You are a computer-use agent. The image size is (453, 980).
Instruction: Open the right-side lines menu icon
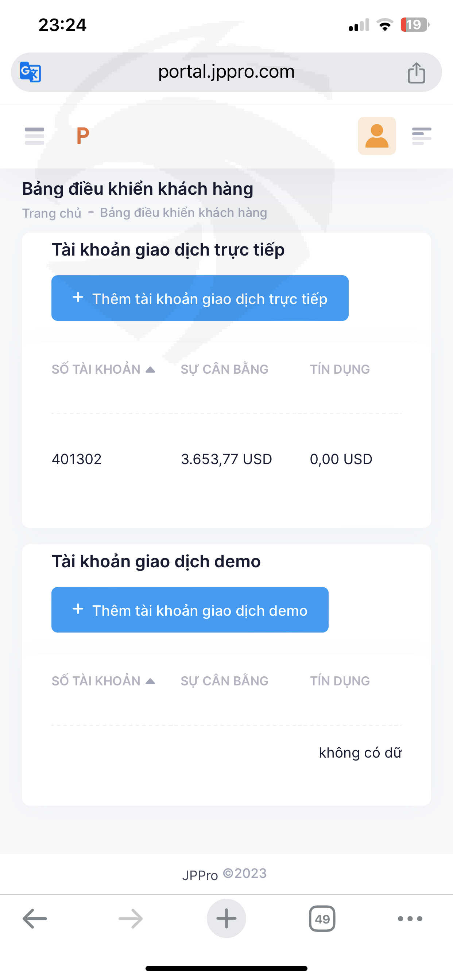[x=421, y=136]
